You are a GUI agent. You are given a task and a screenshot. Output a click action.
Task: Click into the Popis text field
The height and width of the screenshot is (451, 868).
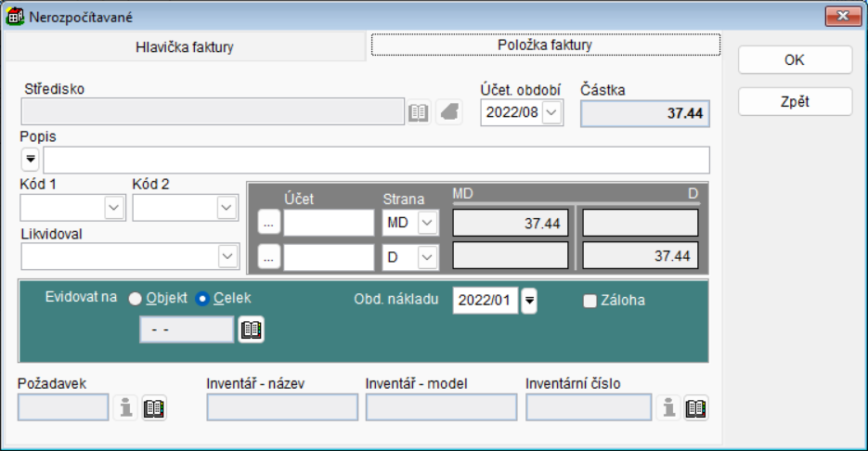click(376, 160)
